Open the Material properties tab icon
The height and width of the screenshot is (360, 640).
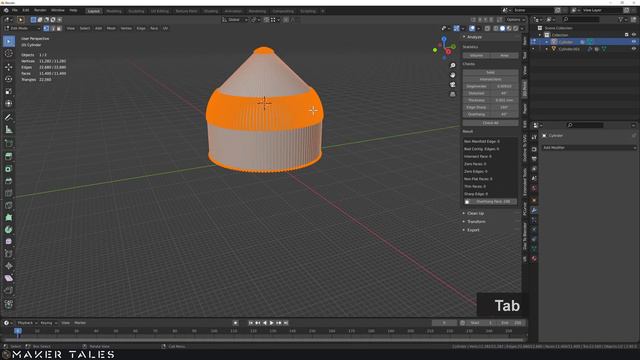click(x=534, y=258)
